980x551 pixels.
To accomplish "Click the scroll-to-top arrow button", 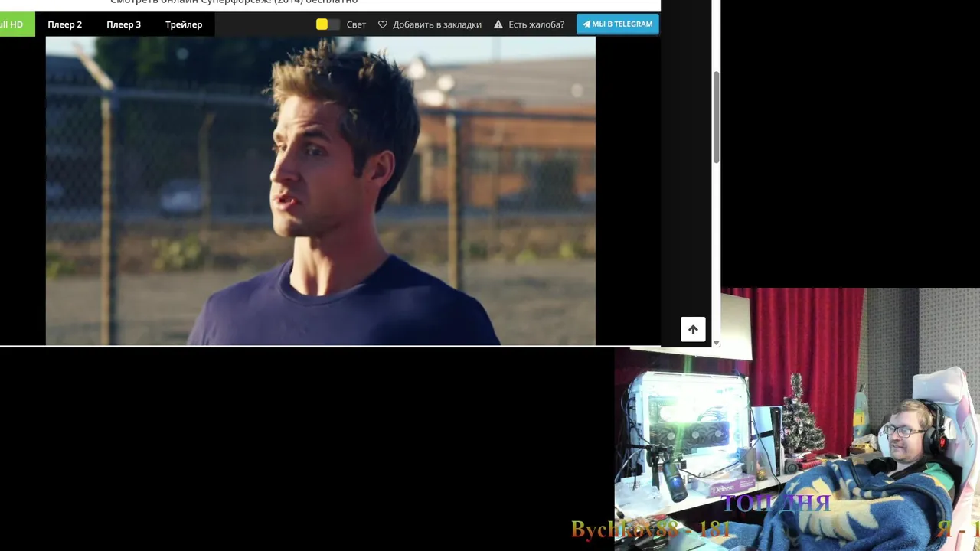I will coord(693,329).
